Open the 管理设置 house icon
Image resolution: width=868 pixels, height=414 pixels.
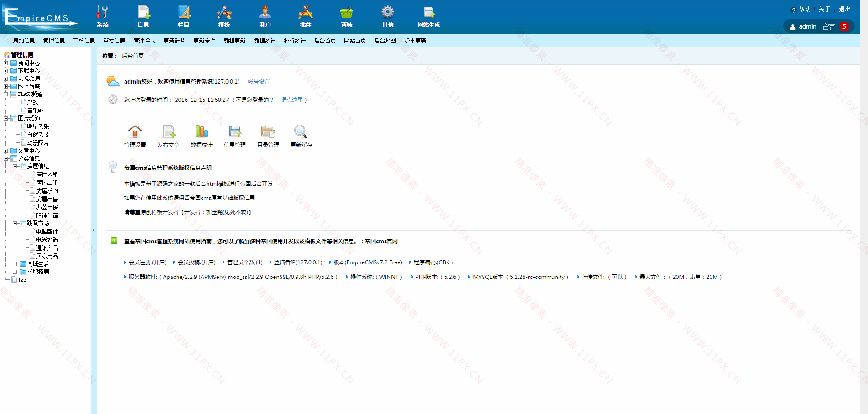tap(135, 131)
